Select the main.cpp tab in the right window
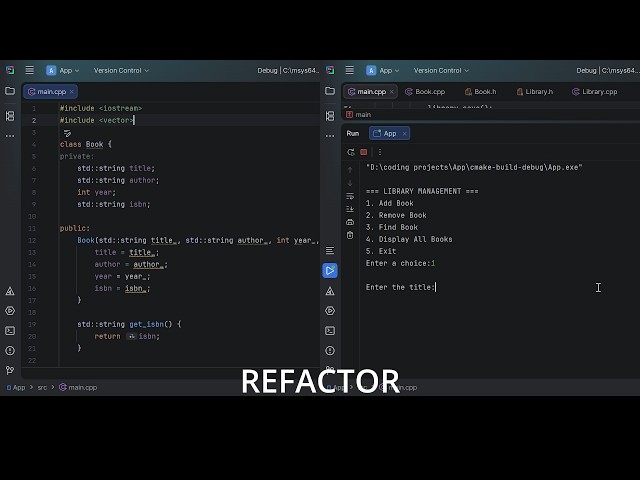 (371, 91)
